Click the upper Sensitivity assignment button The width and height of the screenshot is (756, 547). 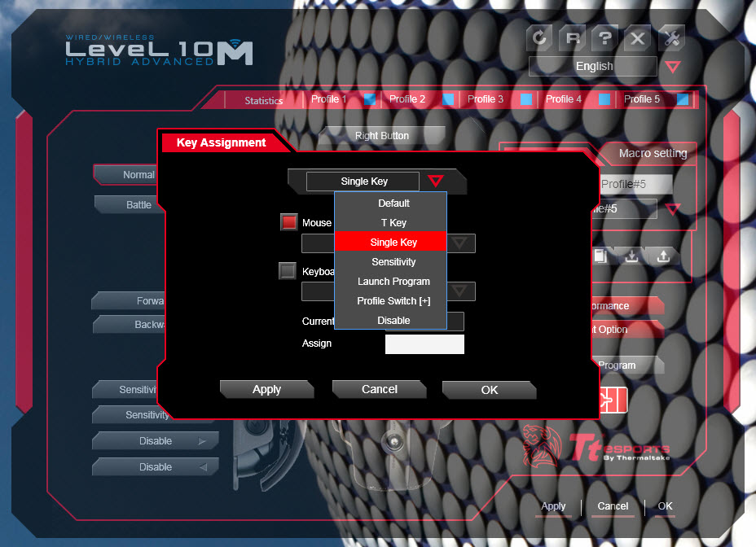(x=126, y=389)
